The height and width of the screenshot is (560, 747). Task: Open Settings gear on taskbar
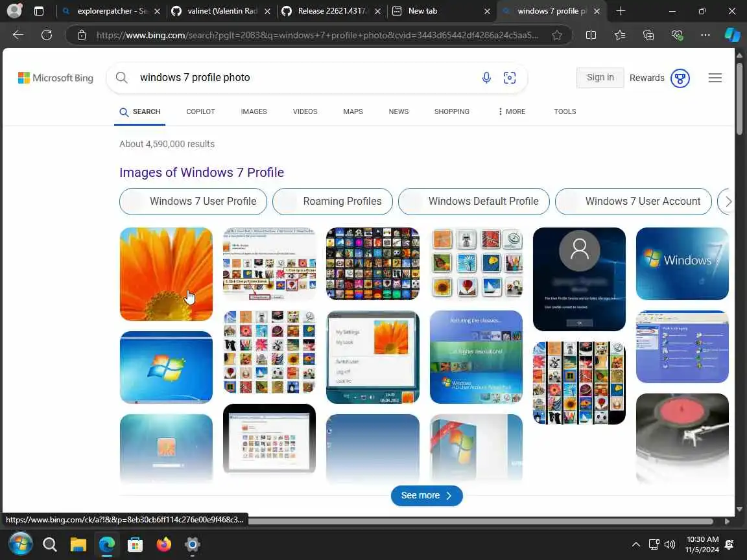click(x=193, y=544)
